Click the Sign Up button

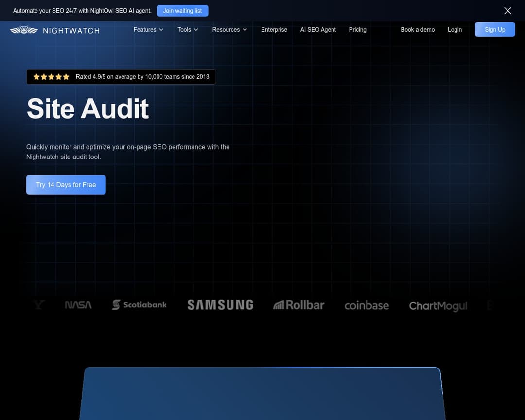(x=494, y=30)
